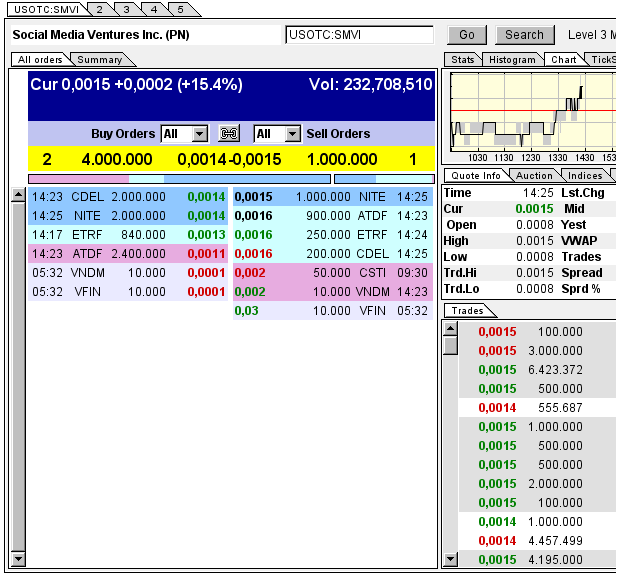Select the NITE 2.000.000 buy order row

128,216
